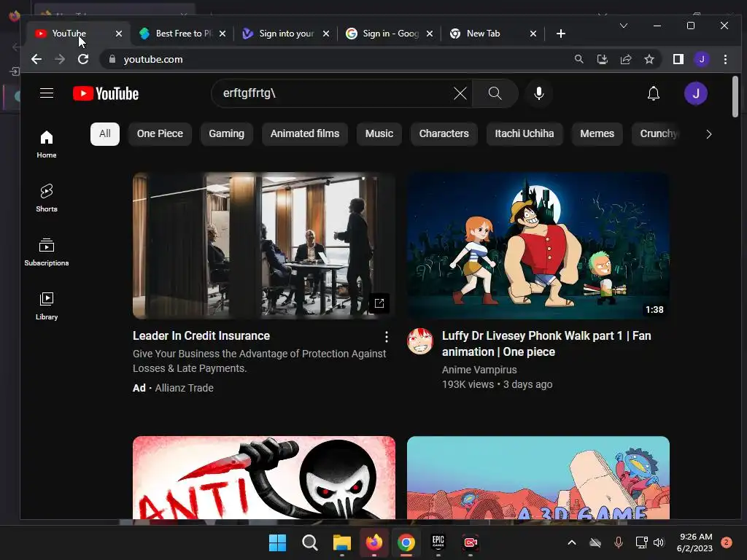
Task: Play the Luffy One Piece video thumbnail
Action: [x=538, y=246]
